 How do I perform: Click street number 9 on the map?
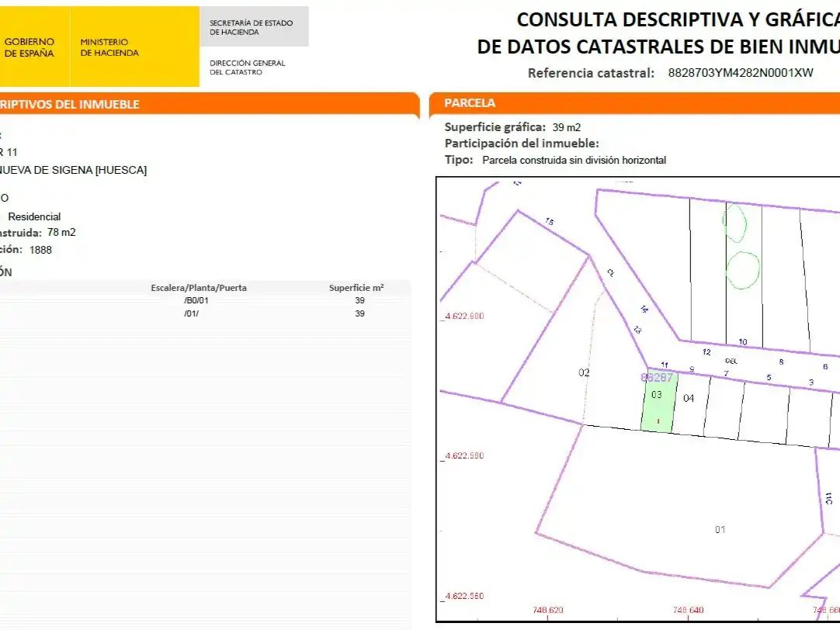coord(692,369)
